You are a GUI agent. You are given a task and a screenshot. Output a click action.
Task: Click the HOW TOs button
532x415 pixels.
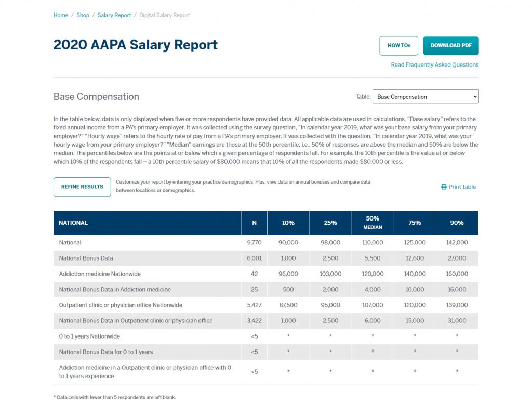398,46
